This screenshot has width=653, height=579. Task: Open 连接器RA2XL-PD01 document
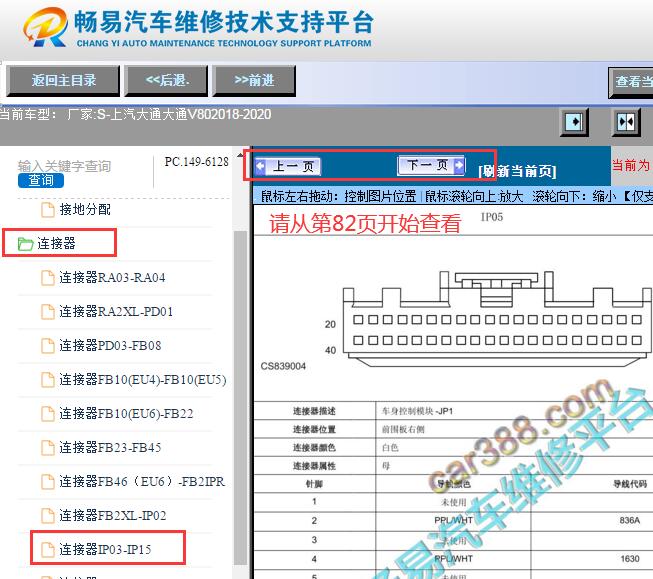pyautogui.click(x=116, y=312)
